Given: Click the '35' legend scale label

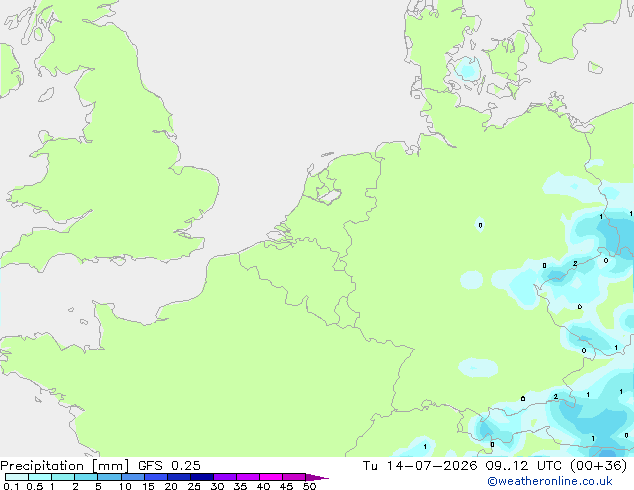Looking at the screenshot, I should pyautogui.click(x=240, y=486).
